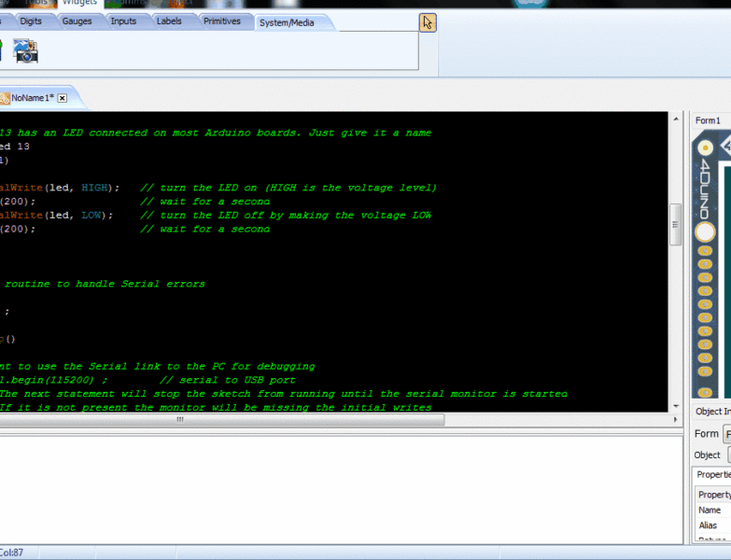
Task: Open the Properties tab in Object Inspector
Action: click(713, 474)
